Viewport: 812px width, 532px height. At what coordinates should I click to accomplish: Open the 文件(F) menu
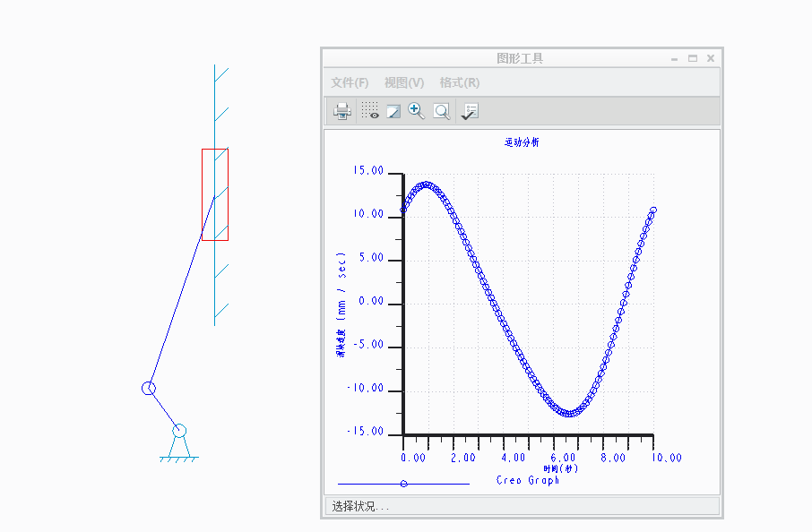coord(350,82)
